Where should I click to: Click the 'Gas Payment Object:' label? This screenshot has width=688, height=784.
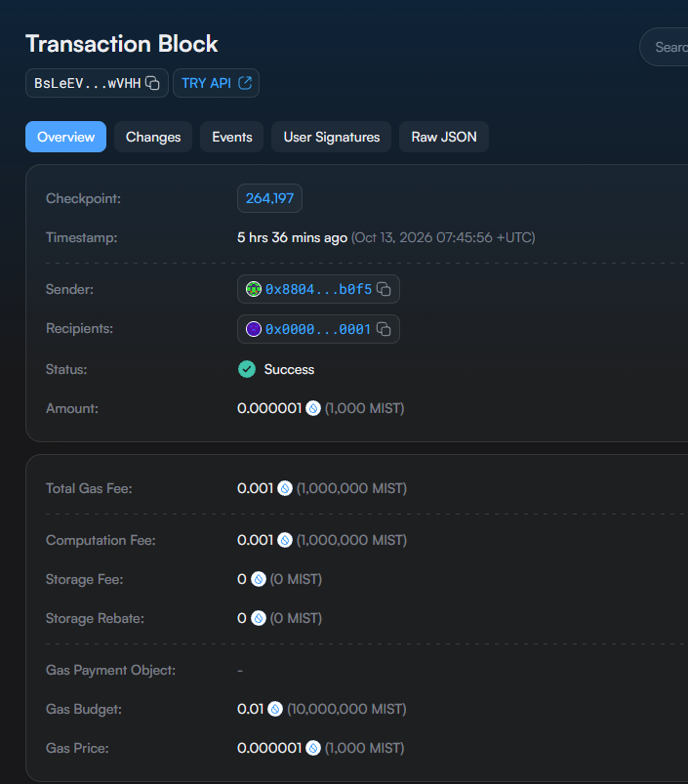point(111,670)
